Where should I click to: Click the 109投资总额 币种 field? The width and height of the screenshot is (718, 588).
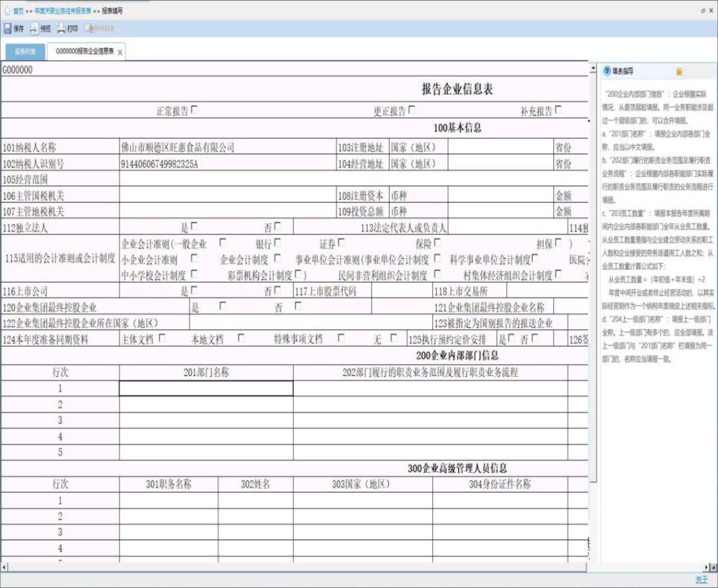pos(501,211)
